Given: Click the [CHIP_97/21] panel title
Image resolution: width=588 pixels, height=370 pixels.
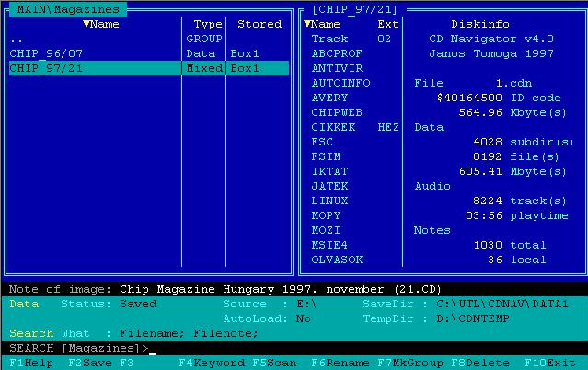Looking at the screenshot, I should (x=354, y=9).
